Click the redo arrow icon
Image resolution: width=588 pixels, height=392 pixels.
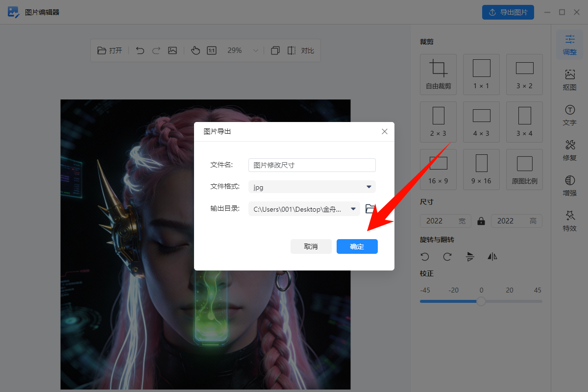156,50
